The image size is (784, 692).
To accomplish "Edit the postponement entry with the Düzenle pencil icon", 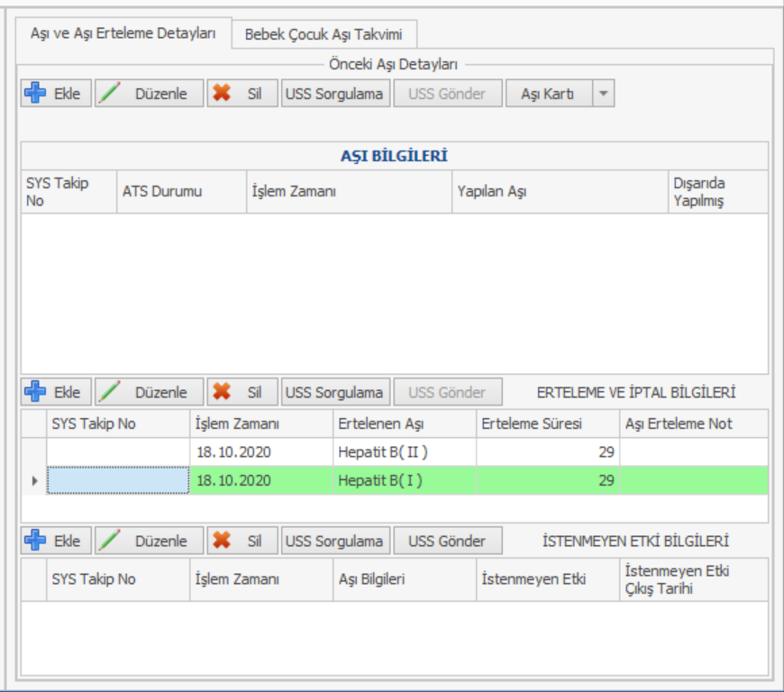I will pyautogui.click(x=110, y=393).
